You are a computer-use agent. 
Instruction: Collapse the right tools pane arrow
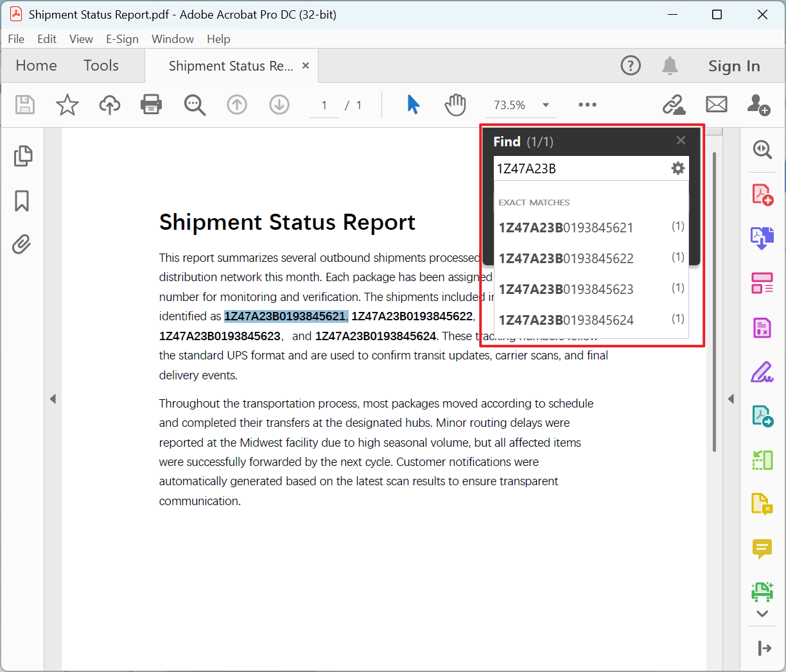pos(731,399)
